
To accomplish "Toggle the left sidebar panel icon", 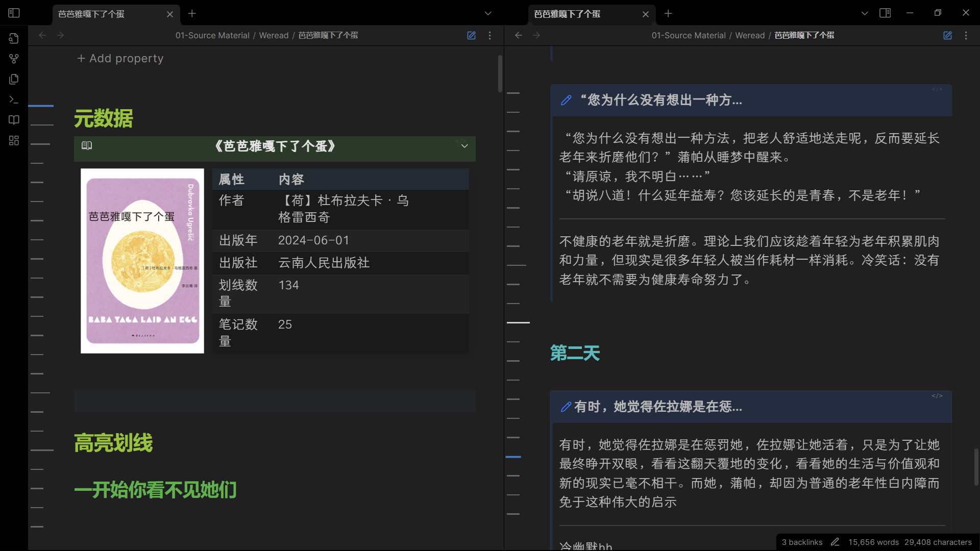I will (x=14, y=13).
